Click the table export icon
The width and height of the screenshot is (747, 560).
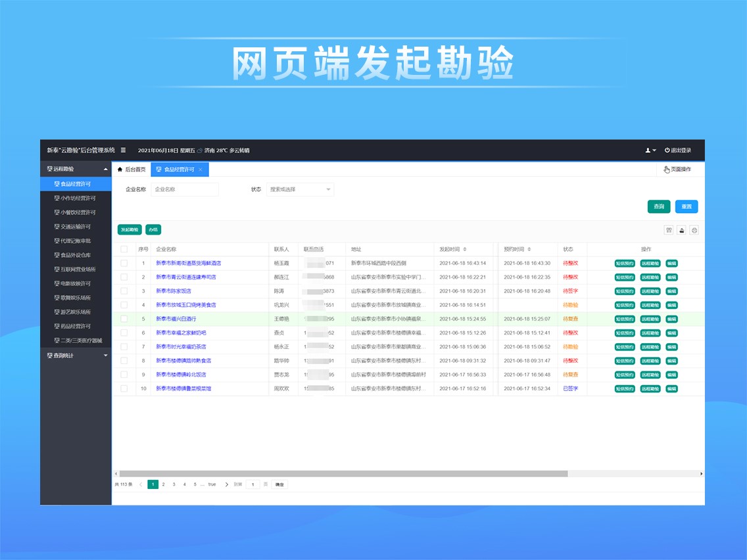click(x=681, y=230)
